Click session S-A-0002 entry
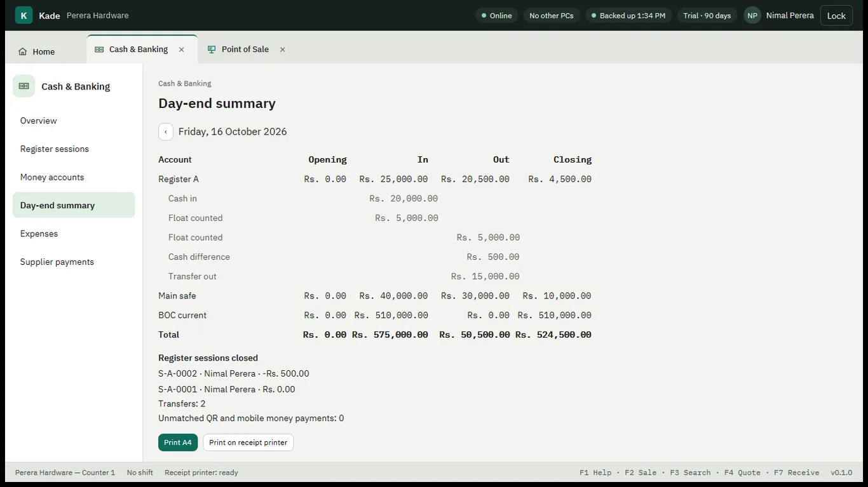Screen dimensions: 868x487 (234, 374)
